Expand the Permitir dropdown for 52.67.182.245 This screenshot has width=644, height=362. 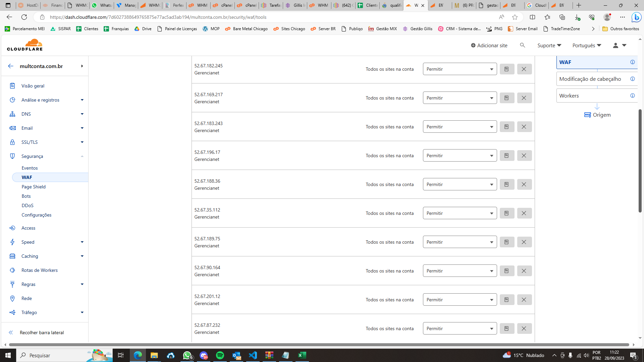(491, 69)
